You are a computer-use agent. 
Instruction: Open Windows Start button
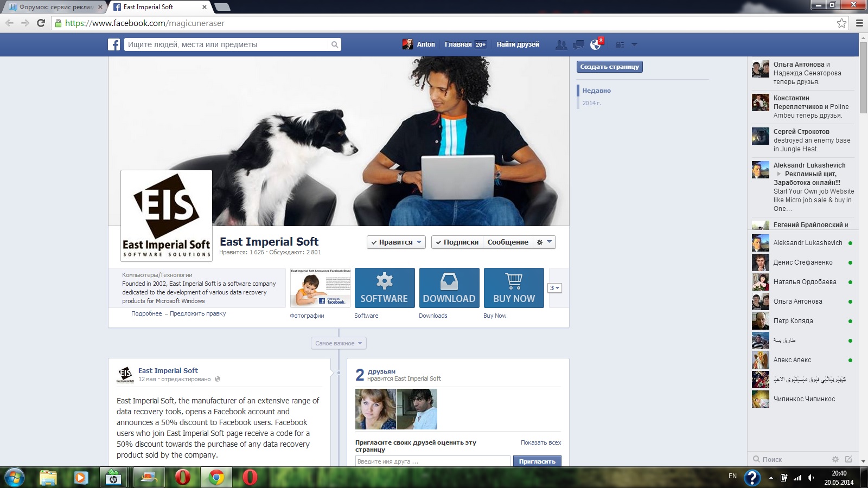(x=14, y=478)
